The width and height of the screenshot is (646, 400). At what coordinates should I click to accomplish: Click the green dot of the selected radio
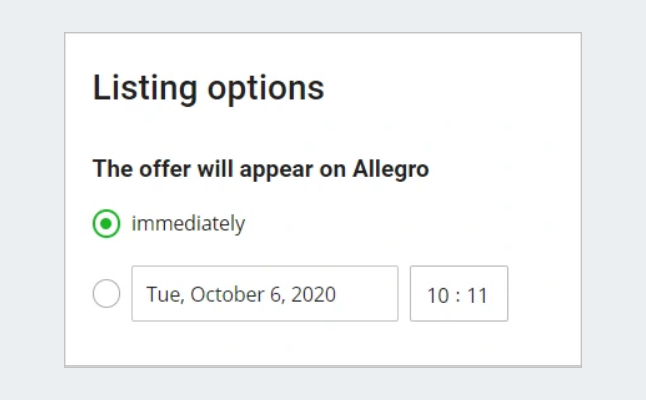click(107, 223)
